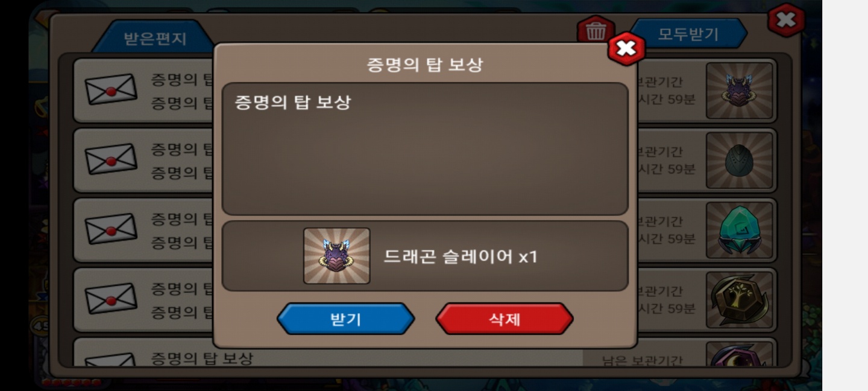Close the 증명의 탑 보상 popup dialog

(x=626, y=49)
